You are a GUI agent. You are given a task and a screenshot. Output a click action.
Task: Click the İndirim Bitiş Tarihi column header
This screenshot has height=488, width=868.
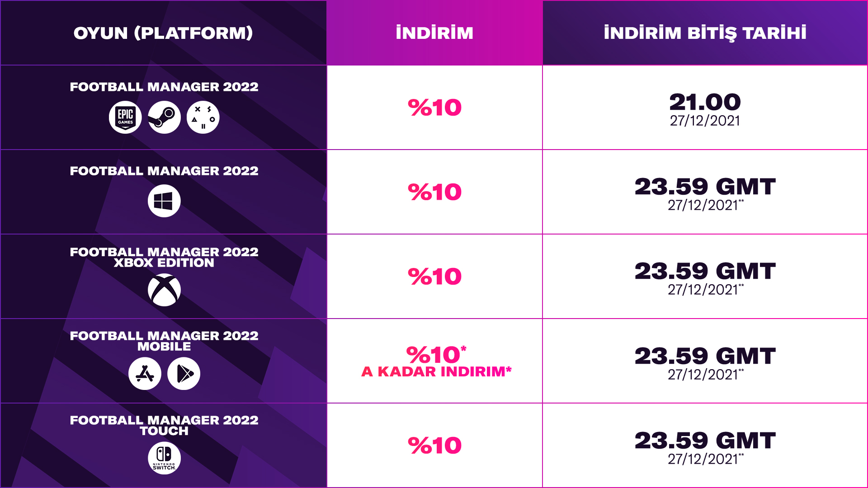point(705,33)
